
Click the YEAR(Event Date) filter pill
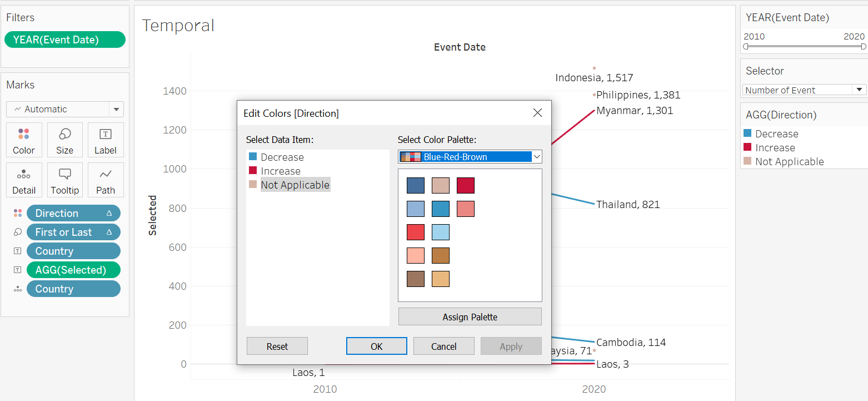coord(64,39)
